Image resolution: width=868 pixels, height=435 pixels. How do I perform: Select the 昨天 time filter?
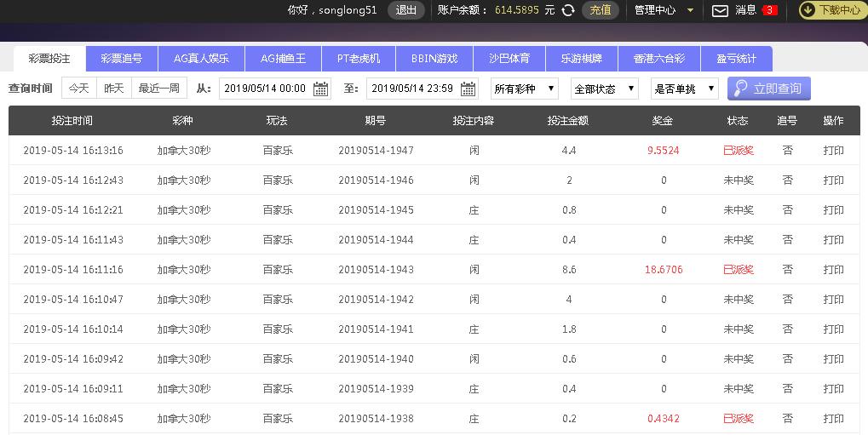pyautogui.click(x=113, y=89)
